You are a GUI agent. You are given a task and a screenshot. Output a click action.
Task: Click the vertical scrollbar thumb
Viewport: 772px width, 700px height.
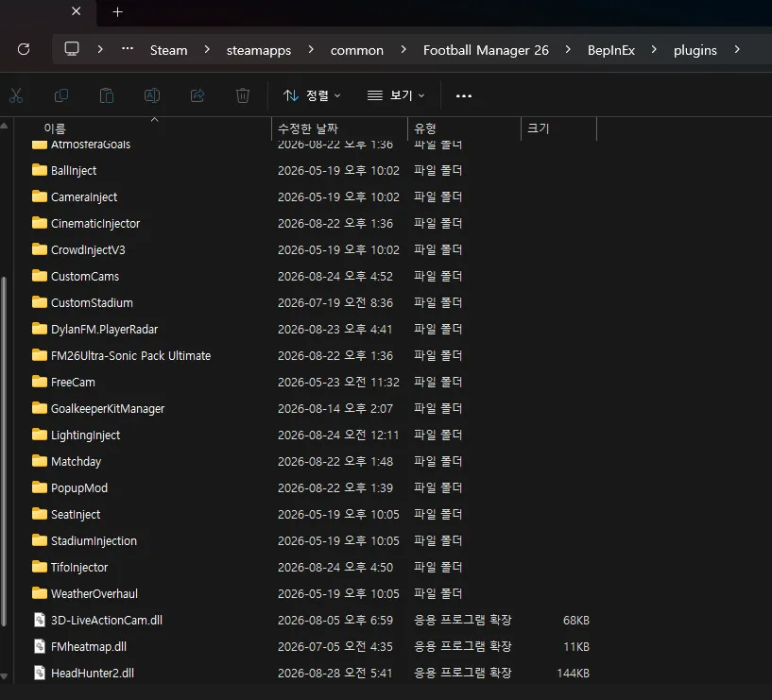click(x=4, y=452)
